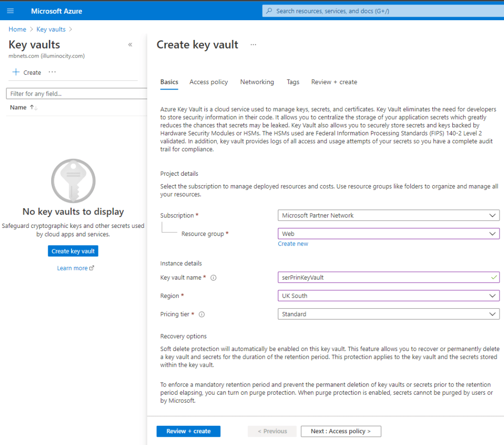Click the plus Create icon
Image resolution: width=504 pixels, height=445 pixels.
coord(16,72)
